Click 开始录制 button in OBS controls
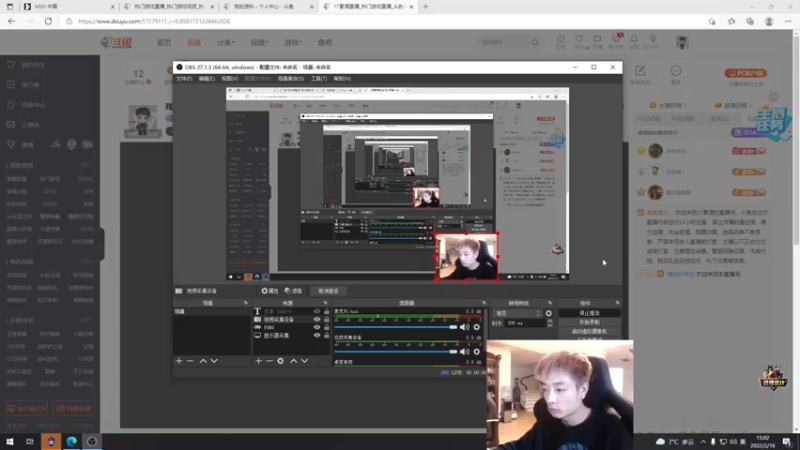 click(589, 322)
